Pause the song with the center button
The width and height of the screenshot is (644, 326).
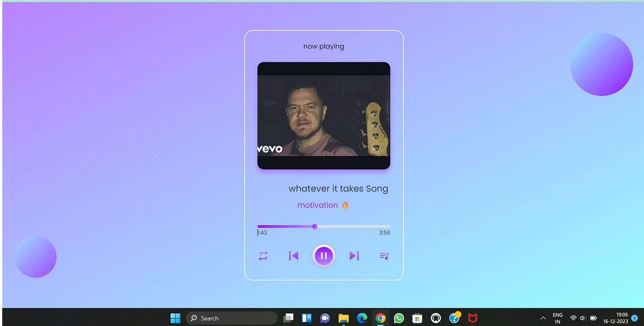324,256
